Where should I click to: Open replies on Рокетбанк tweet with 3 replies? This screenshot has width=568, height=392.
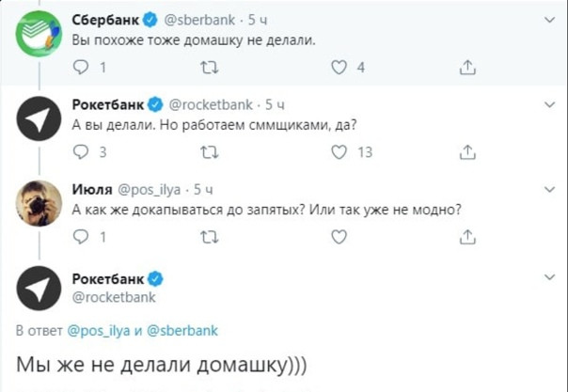pos(80,152)
